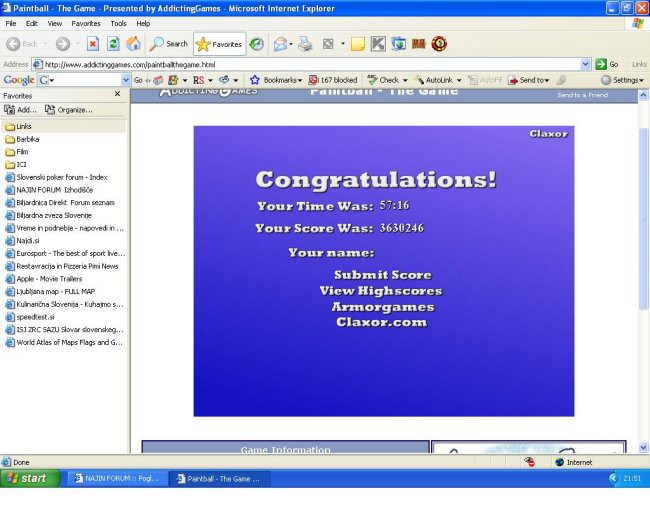Expand the Google search box dropdown
650x510 pixels.
click(126, 80)
